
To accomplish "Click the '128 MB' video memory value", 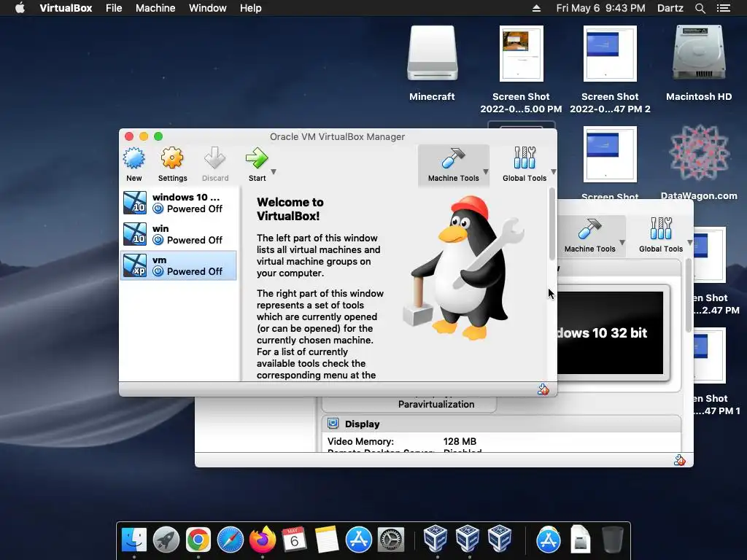I will tap(460, 441).
